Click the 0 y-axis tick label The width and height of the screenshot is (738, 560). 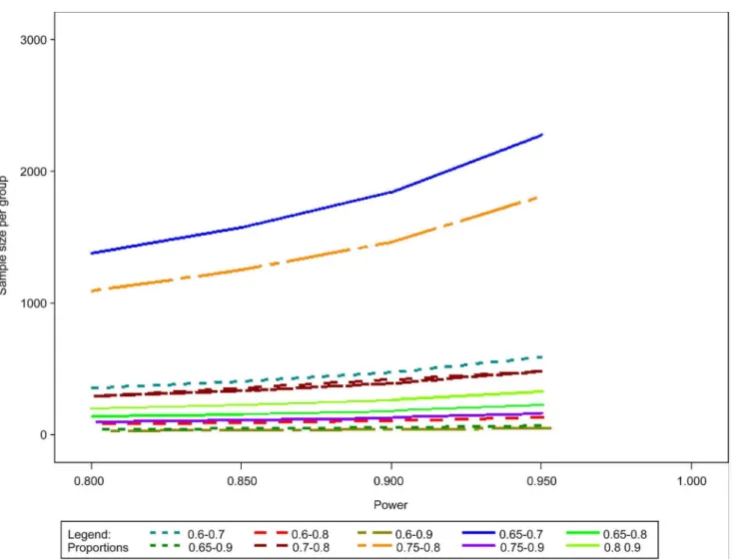click(44, 435)
